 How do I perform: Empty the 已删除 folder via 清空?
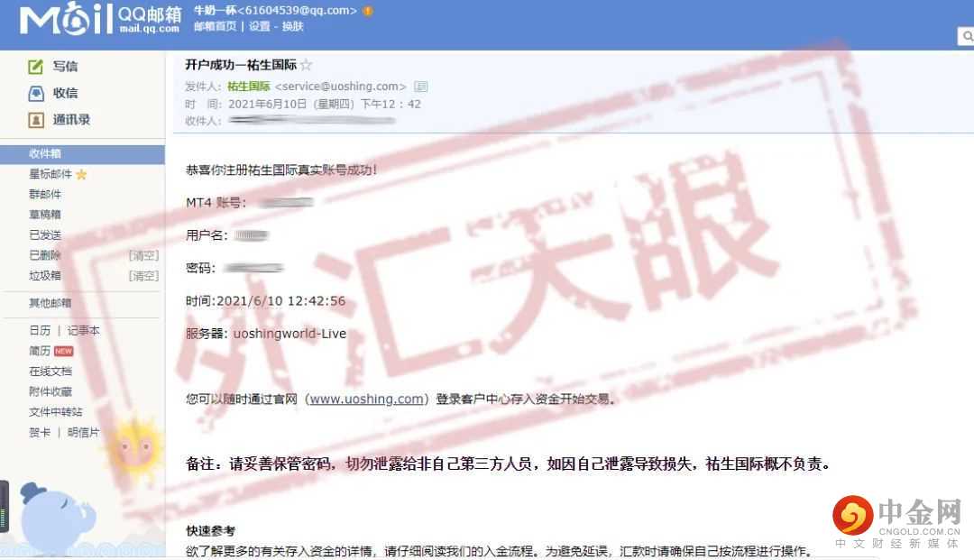[x=143, y=255]
